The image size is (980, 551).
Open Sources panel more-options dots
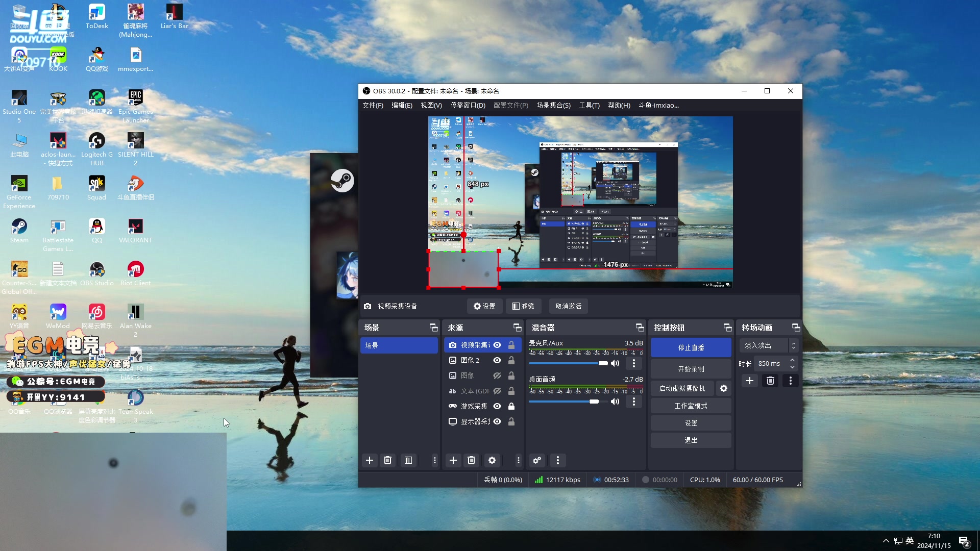(x=519, y=460)
